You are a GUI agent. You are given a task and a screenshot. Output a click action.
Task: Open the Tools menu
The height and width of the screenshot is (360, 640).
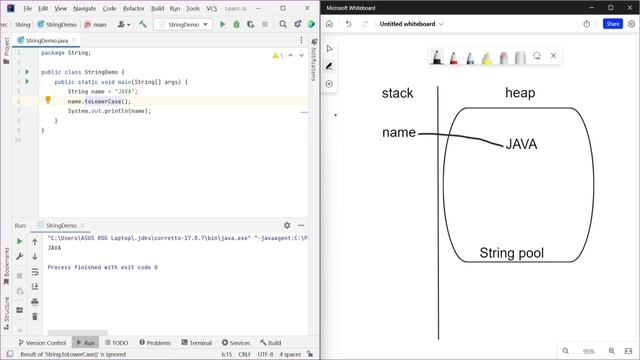(x=193, y=8)
